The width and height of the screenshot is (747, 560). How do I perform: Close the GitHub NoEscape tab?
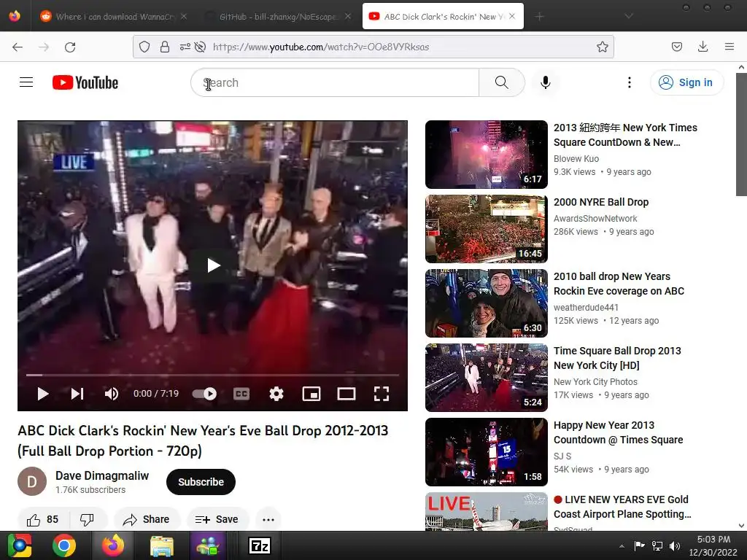[x=348, y=16]
